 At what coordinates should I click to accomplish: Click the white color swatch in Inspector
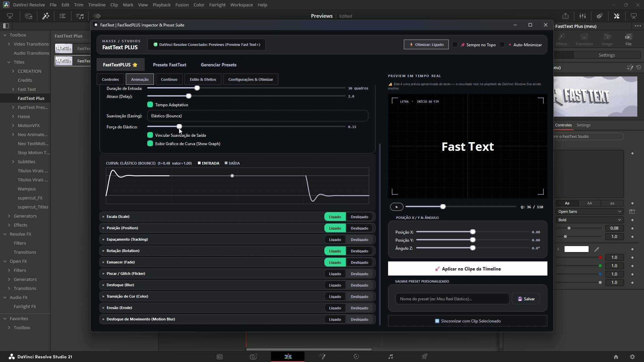[x=576, y=249]
